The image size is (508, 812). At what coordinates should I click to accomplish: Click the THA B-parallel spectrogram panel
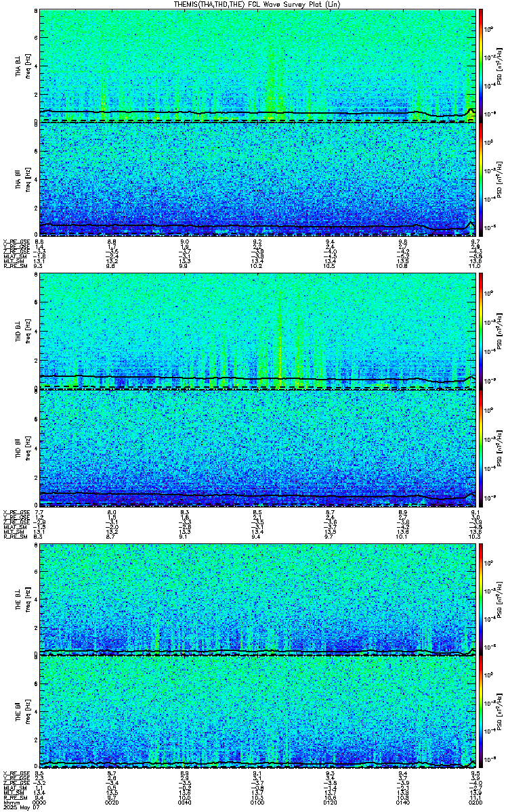point(257,179)
